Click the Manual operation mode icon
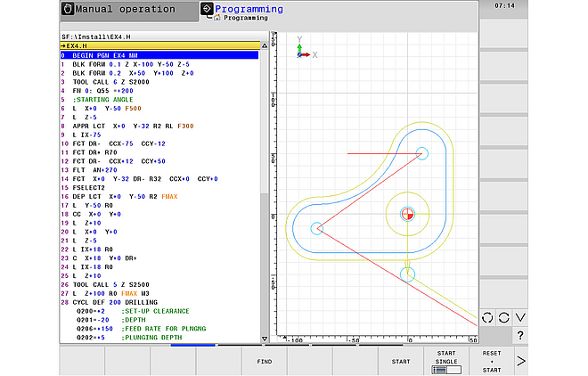The width and height of the screenshot is (588, 376). (67, 10)
